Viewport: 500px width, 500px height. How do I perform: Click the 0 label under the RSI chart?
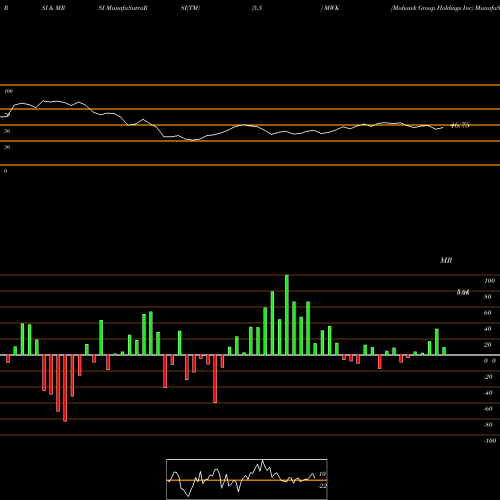pos(5,171)
